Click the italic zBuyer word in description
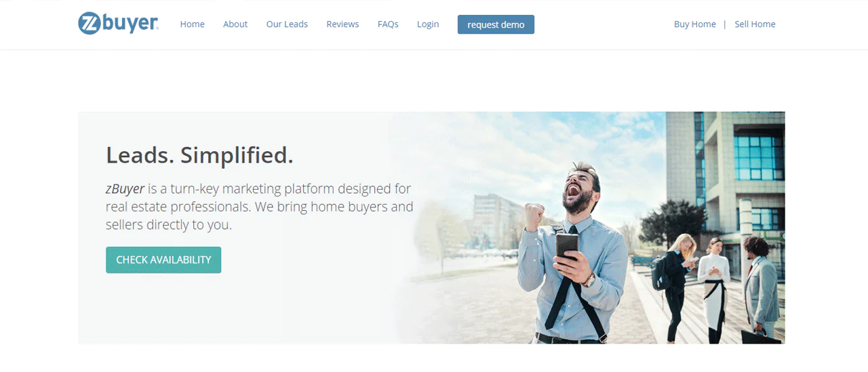Screen dimensions: 868x372 125,188
